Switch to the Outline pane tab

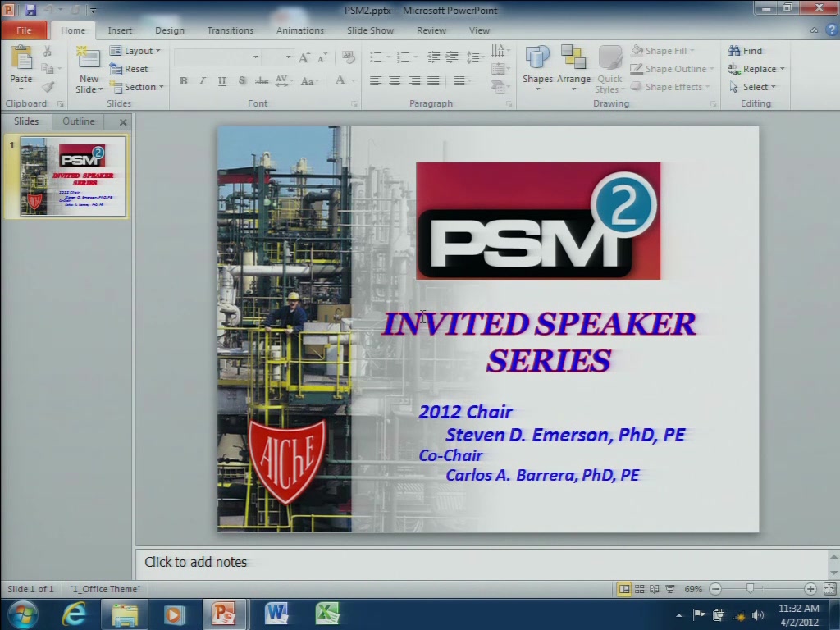(78, 121)
